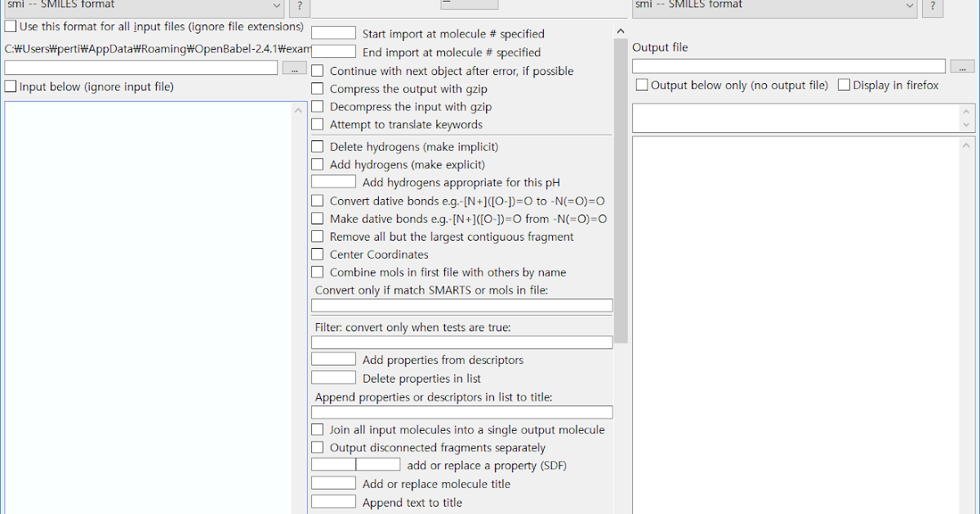Click the button above the options panel
The image size is (980, 514).
coord(469,4)
